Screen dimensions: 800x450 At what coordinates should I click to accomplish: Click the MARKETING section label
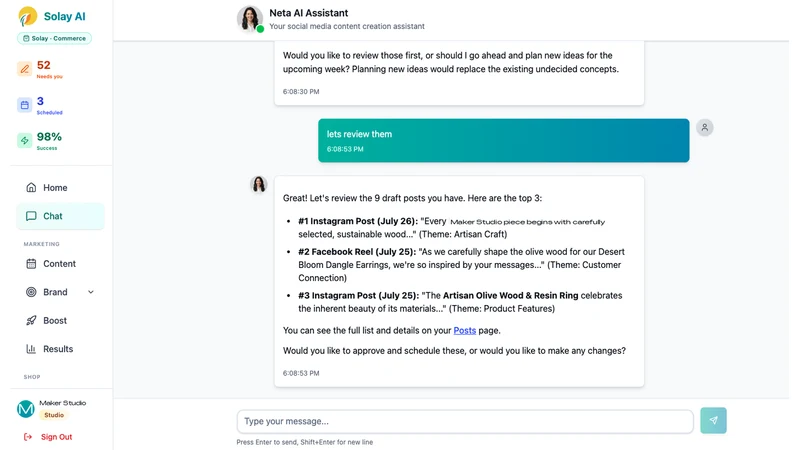click(41, 244)
